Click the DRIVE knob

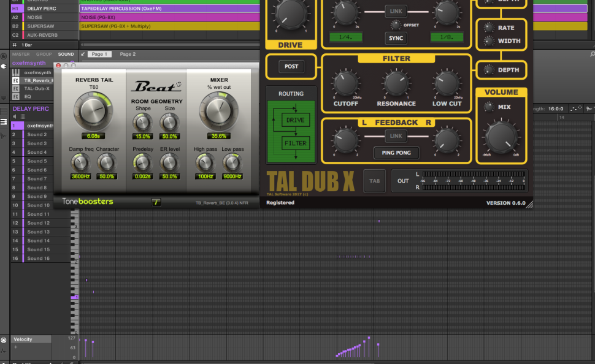tap(291, 14)
